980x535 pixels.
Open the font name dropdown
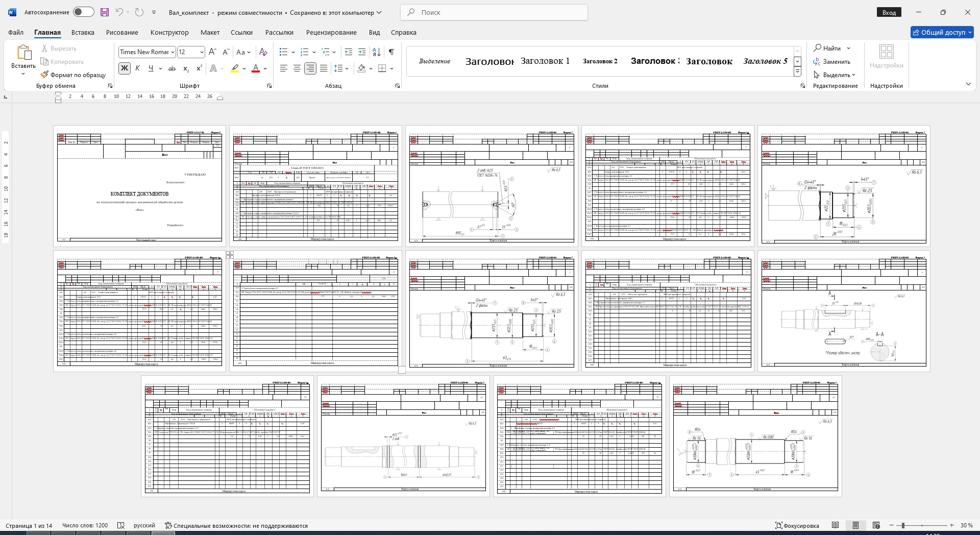pos(173,52)
